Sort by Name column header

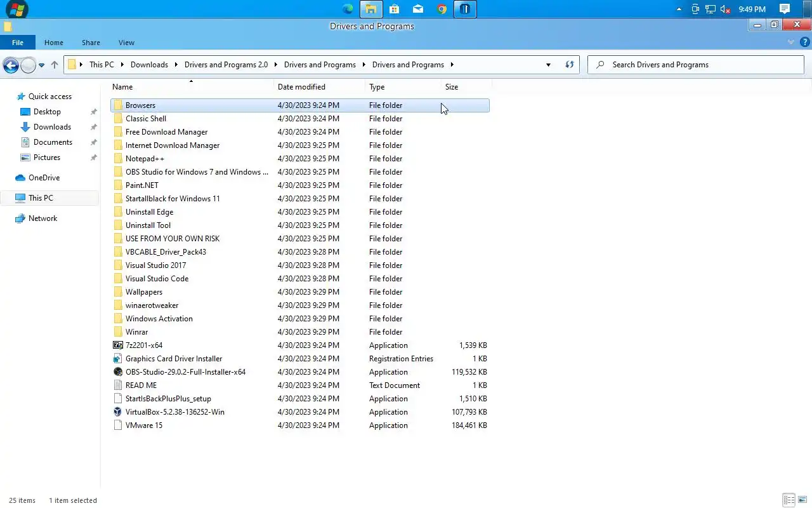click(x=122, y=87)
